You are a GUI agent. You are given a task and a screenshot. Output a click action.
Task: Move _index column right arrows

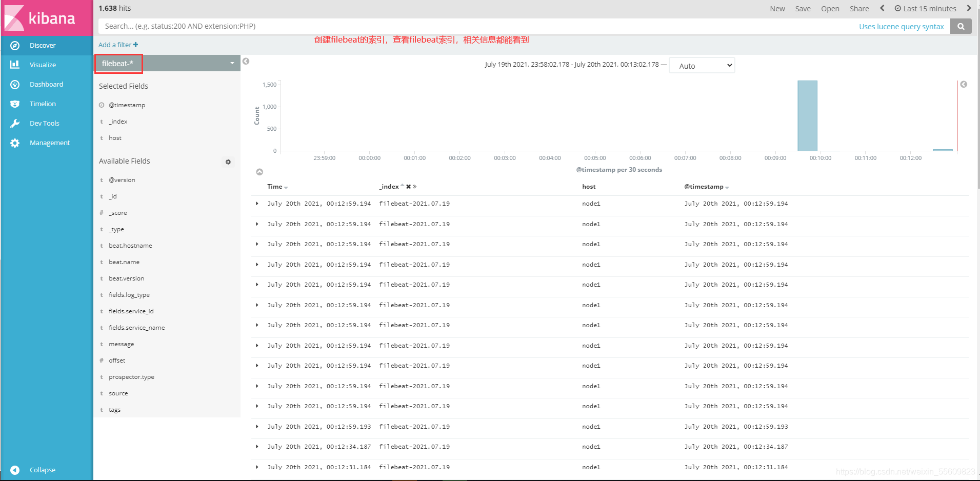coord(414,187)
